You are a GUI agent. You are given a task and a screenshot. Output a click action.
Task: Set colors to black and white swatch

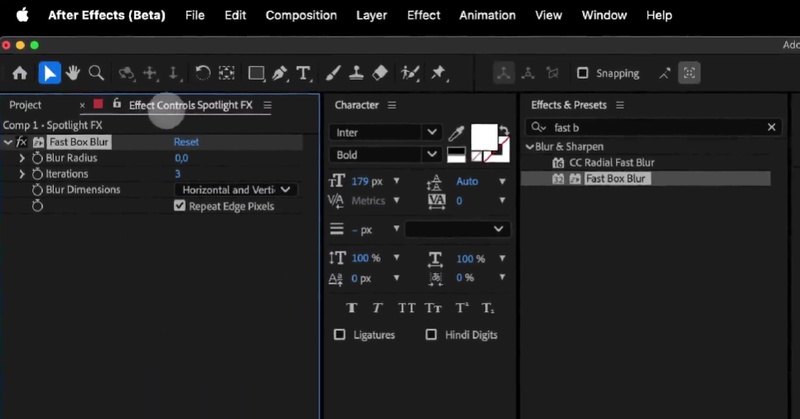456,155
